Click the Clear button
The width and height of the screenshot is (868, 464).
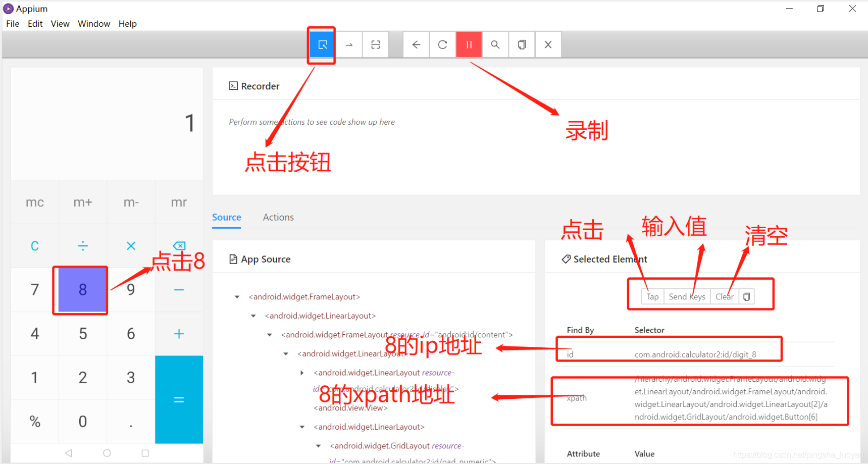pos(725,296)
